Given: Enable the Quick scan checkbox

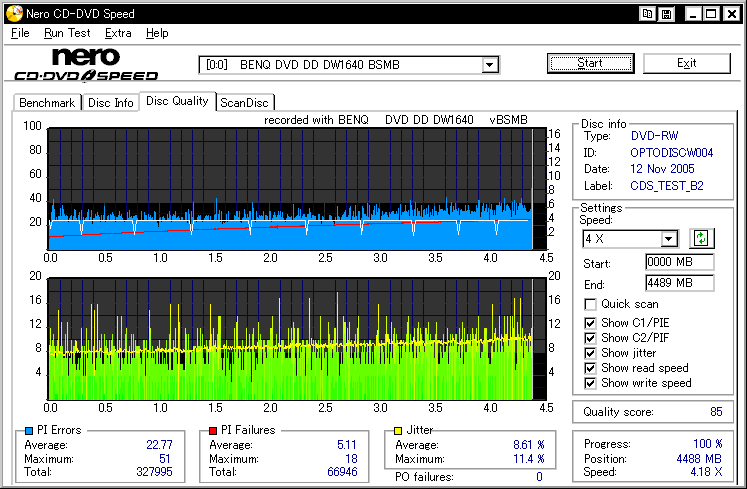Looking at the screenshot, I should [591, 304].
